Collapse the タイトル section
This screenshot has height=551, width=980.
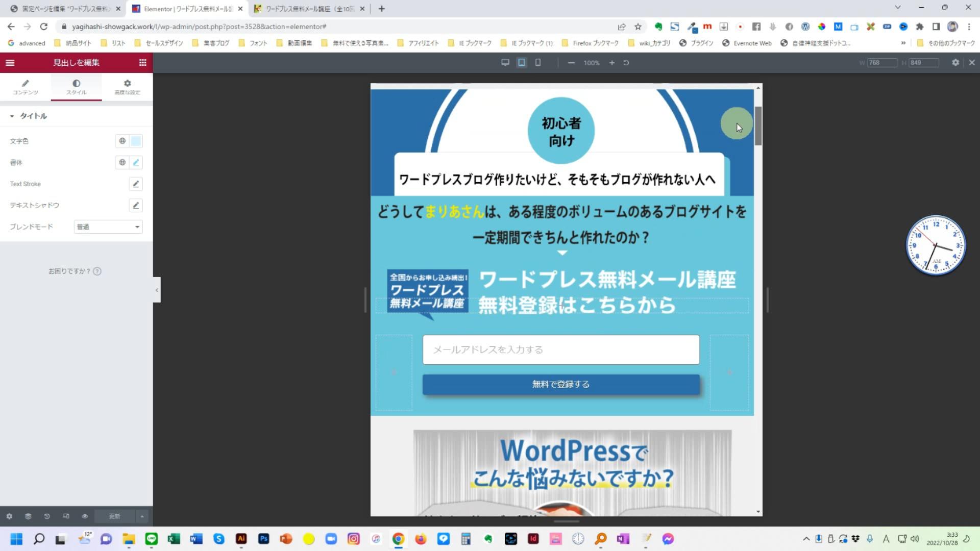point(12,116)
